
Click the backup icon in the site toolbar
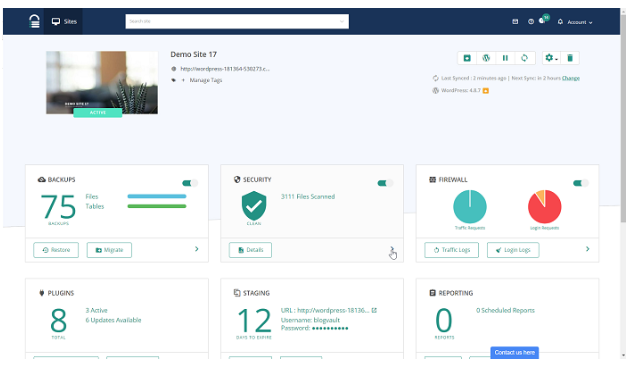[467, 58]
